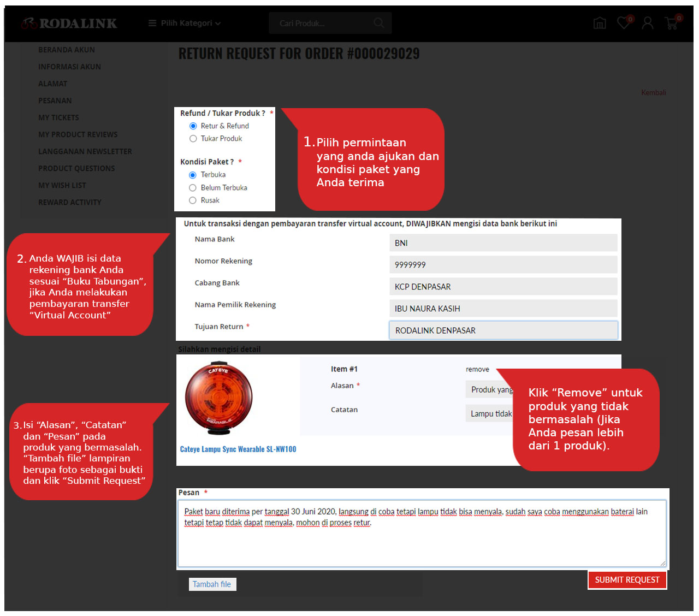The image size is (699, 616).
Task: Open the store locator icon
Action: [x=600, y=23]
